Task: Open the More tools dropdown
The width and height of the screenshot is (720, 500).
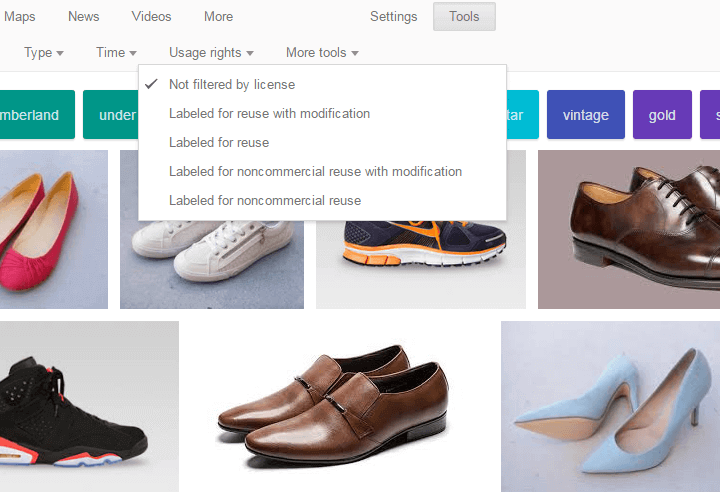Action: point(322,53)
